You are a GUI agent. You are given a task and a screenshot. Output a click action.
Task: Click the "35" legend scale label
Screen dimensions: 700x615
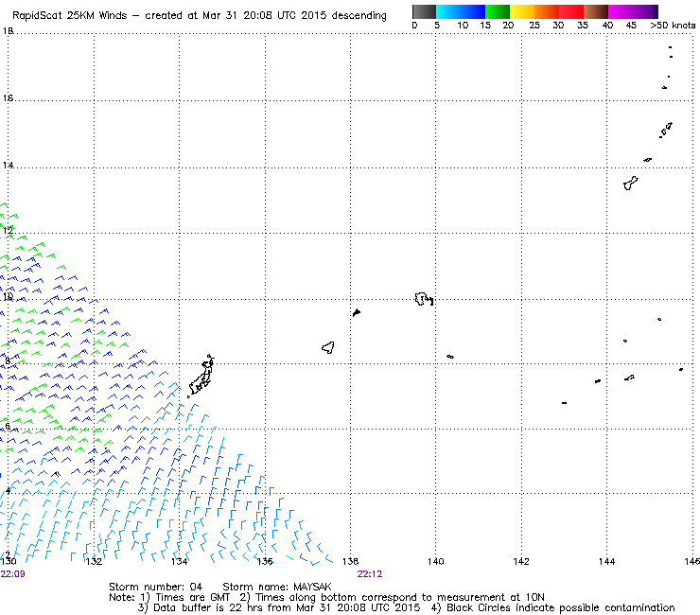coord(583,25)
